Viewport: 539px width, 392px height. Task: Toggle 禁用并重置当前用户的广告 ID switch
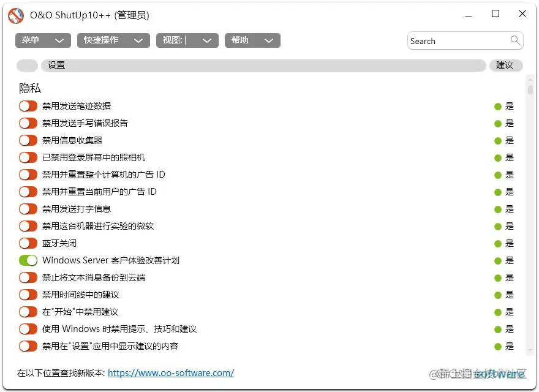(28, 192)
